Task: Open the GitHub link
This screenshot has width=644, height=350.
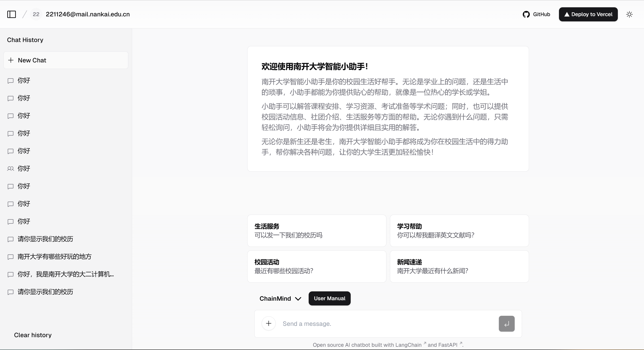Action: pyautogui.click(x=536, y=14)
